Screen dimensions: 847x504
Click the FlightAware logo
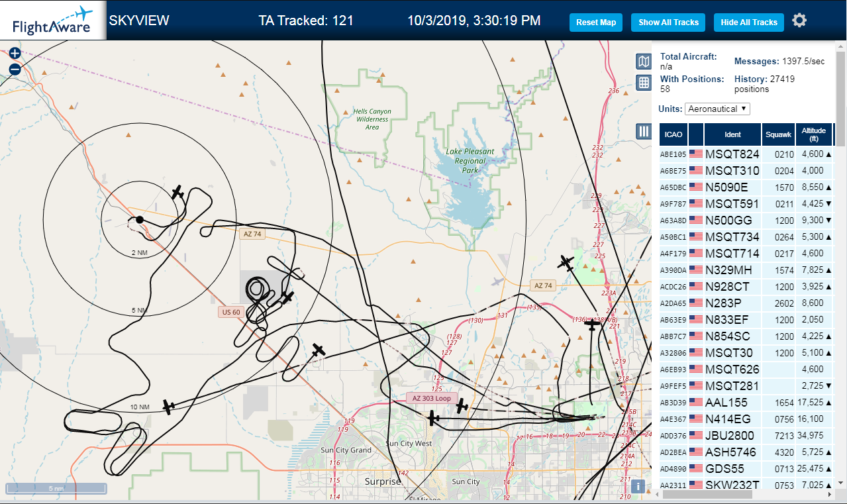pyautogui.click(x=53, y=20)
